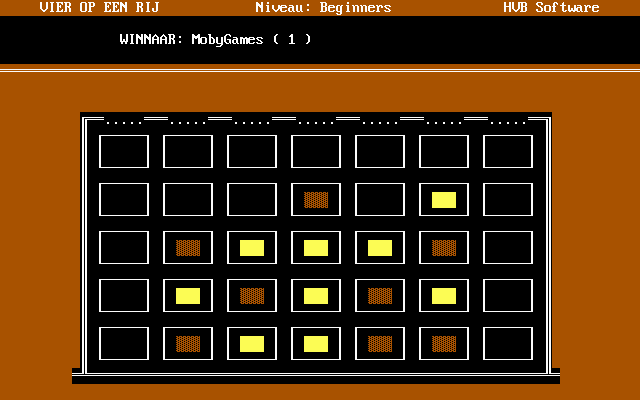The width and height of the screenshot is (640, 400).
Task: Click fourth-row empty slot in first column
Action: pos(124,296)
